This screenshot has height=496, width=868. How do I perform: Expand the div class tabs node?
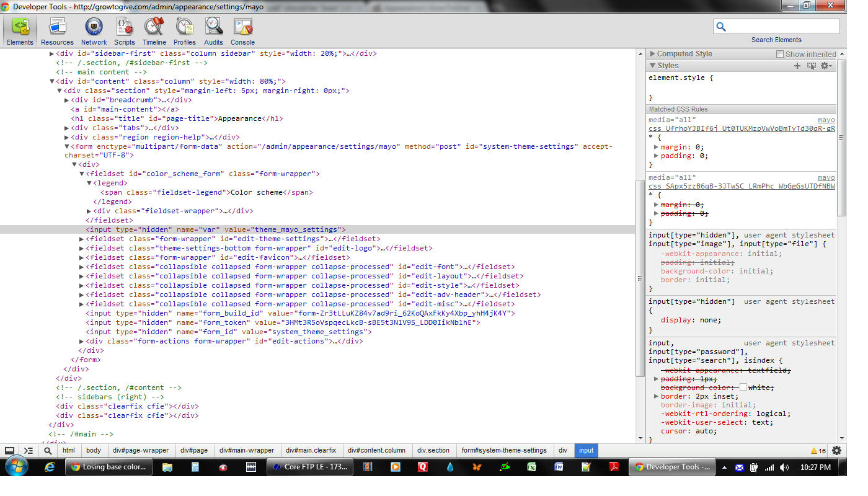[66, 128]
